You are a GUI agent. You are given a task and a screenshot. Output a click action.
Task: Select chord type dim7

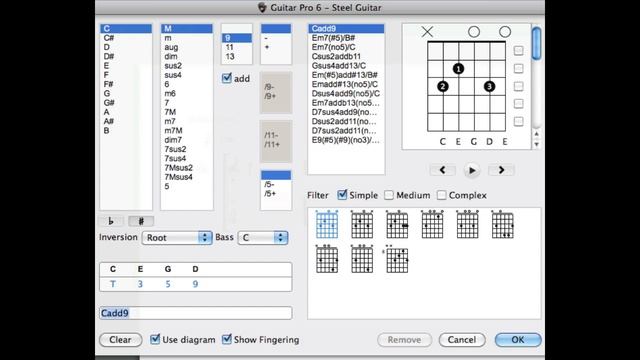[187, 140]
